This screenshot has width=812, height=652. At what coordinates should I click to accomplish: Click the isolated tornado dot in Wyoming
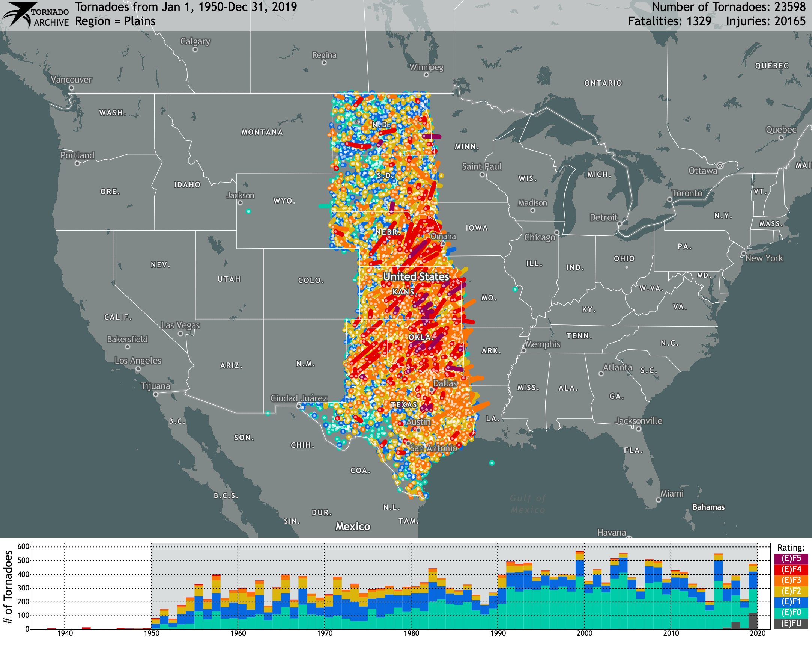pos(248,211)
